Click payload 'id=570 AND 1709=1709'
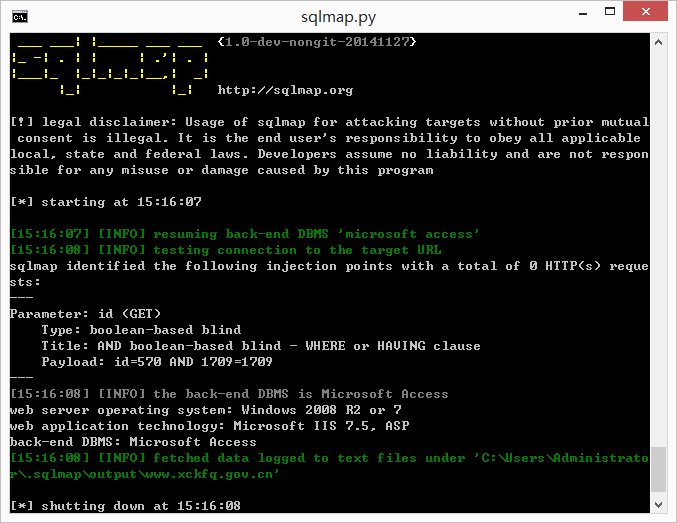The image size is (677, 523). (193, 362)
